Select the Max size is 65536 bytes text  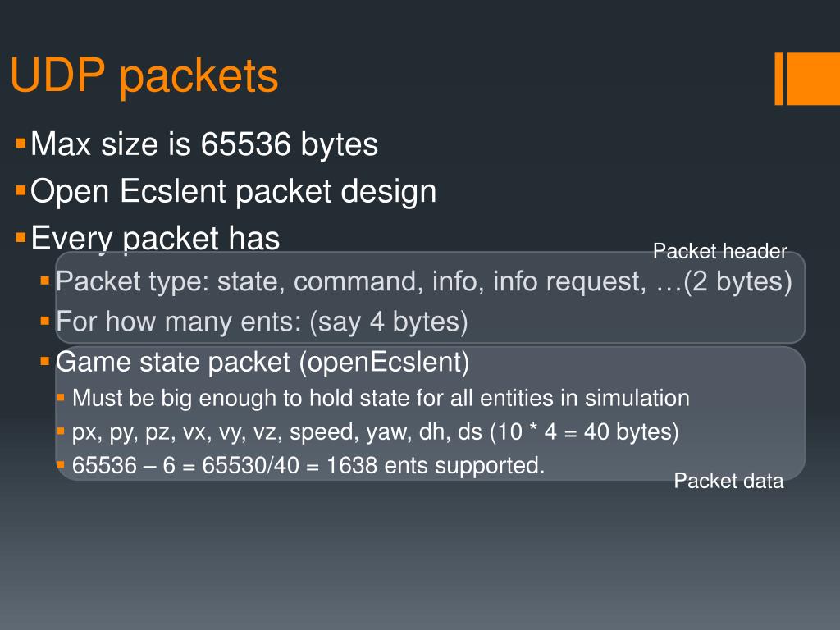tap(204, 144)
